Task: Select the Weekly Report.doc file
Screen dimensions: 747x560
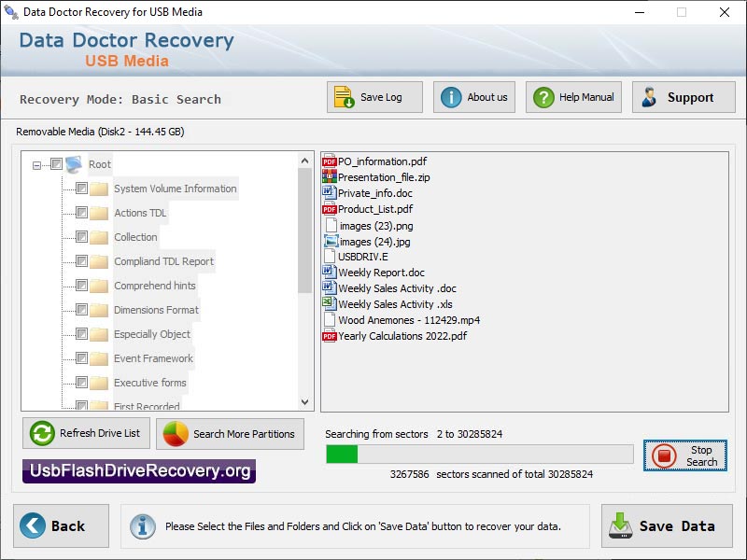Action: 385,273
